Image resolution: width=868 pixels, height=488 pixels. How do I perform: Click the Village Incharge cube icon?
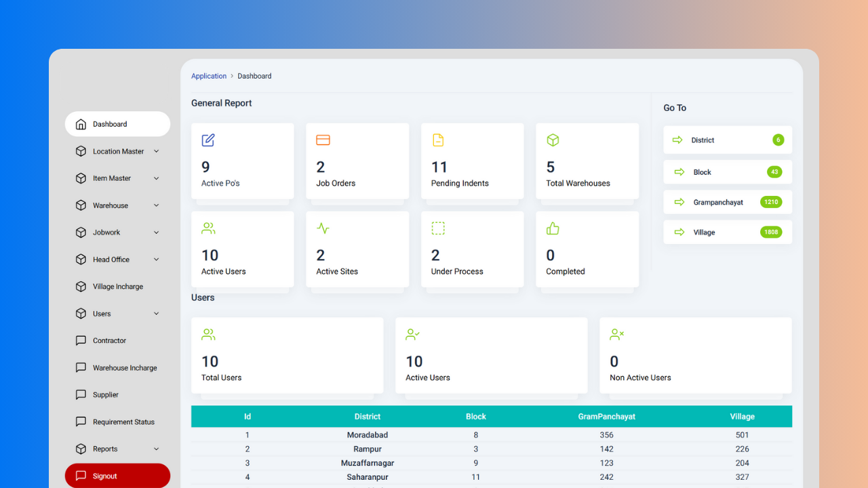[81, 287]
